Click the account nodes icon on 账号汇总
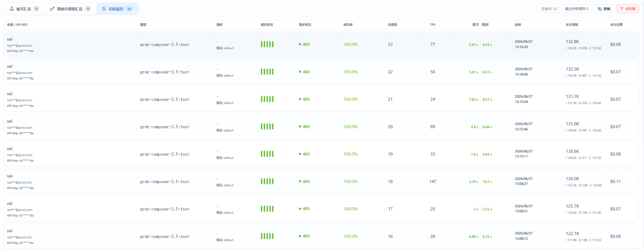 [x=12, y=9]
